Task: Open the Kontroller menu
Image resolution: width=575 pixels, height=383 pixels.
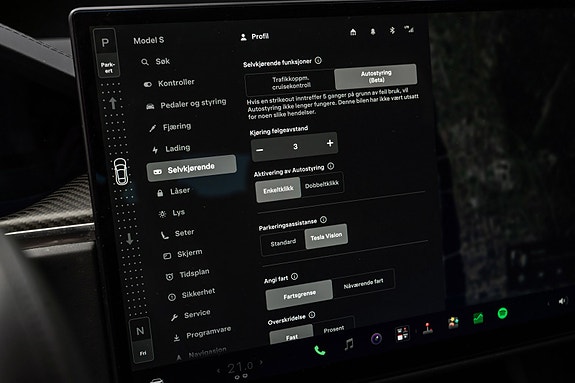Action: (x=169, y=83)
